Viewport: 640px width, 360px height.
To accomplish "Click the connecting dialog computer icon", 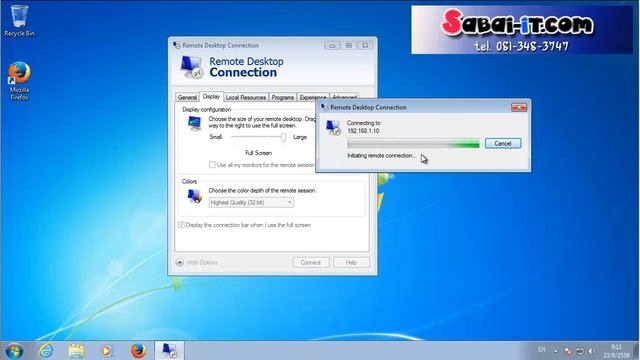I will point(333,128).
